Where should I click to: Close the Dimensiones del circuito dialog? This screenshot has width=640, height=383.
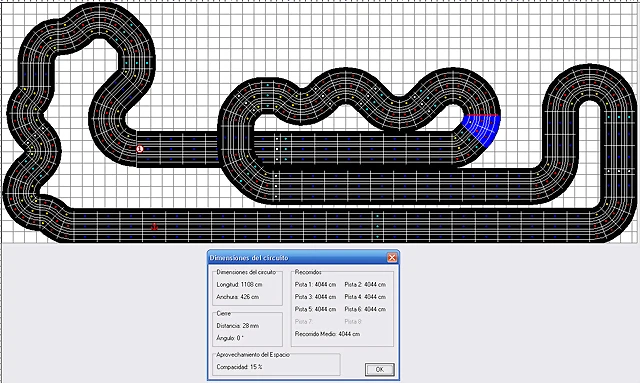click(x=391, y=257)
